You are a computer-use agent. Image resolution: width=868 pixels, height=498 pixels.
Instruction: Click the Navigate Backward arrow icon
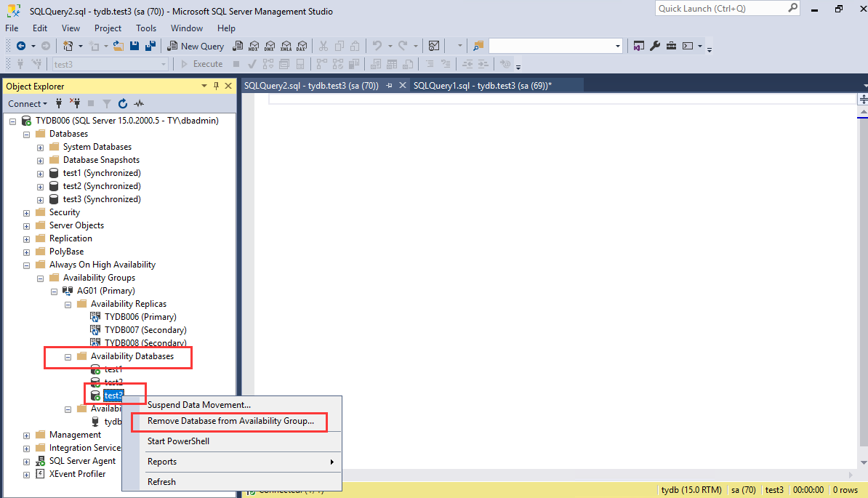coord(21,46)
